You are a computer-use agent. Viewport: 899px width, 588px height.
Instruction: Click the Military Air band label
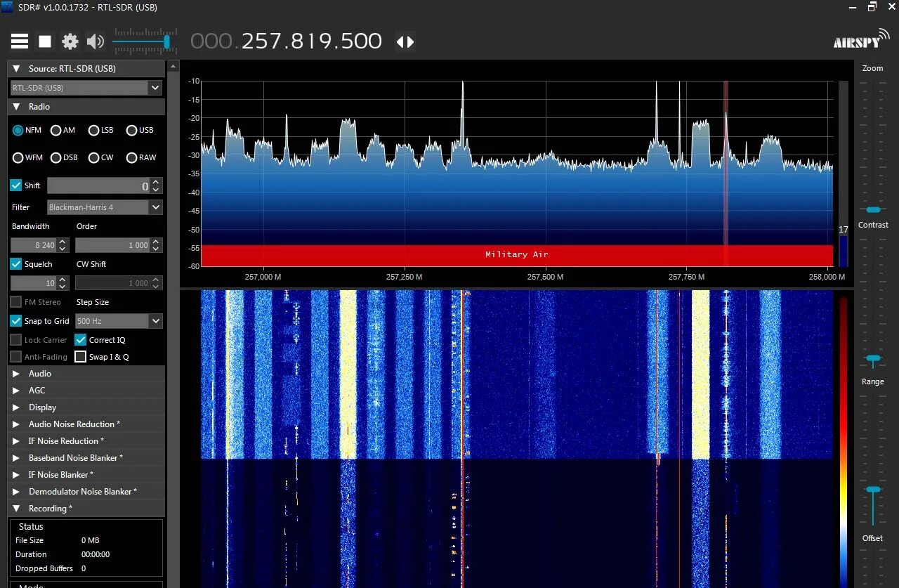516,254
